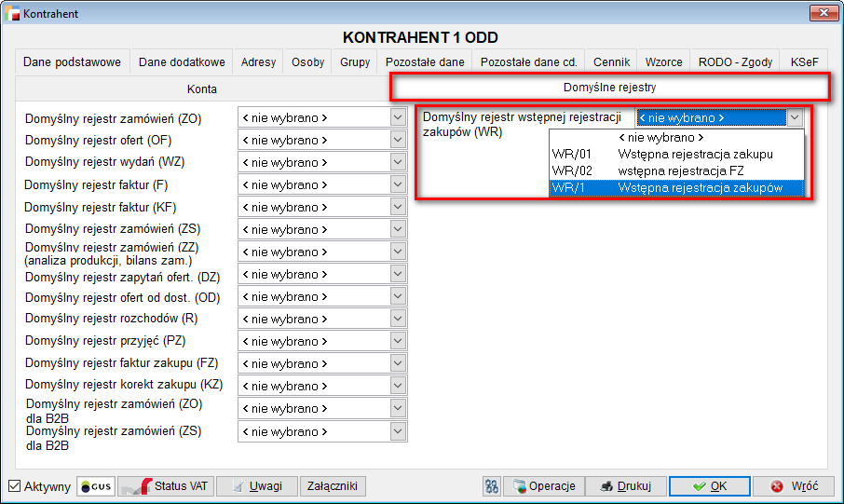Viewport: 844px width, 504px height.
Task: Switch to the Dane podstawowe tab
Action: (x=72, y=62)
